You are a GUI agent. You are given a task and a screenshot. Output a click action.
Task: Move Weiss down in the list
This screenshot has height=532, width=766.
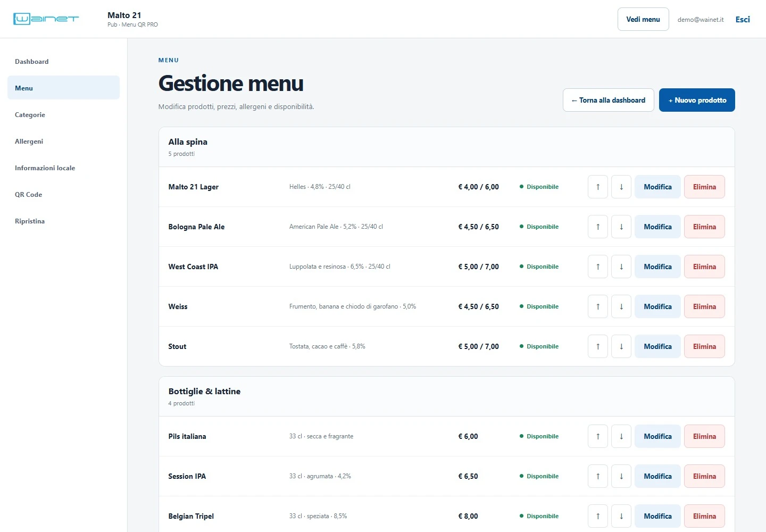(621, 306)
